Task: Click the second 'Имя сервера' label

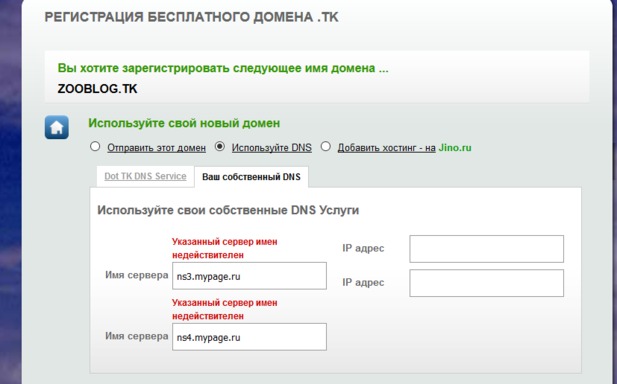Action: 137,336
